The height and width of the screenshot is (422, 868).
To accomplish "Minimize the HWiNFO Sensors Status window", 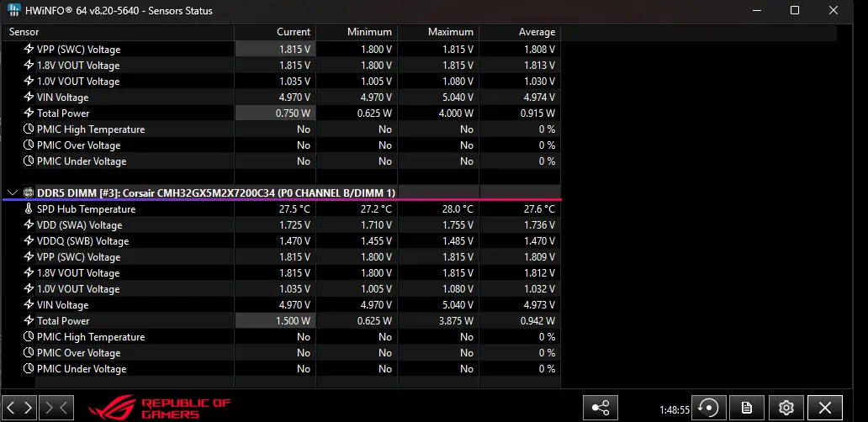I will [x=756, y=10].
